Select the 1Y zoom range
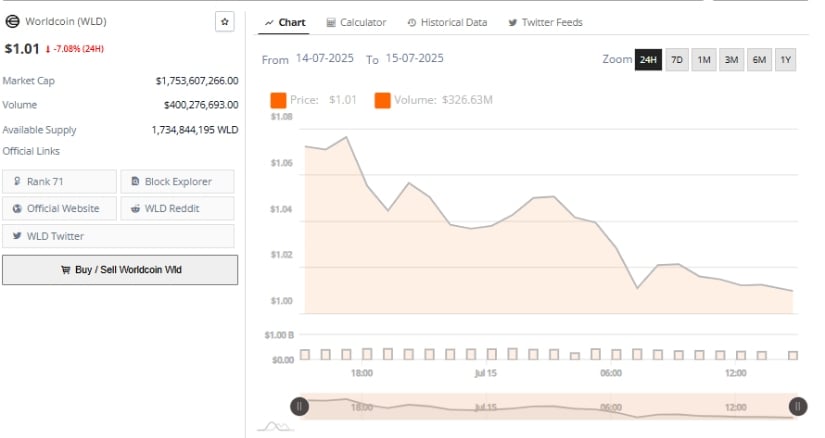Screen dimensions: 825x438 (x=786, y=60)
